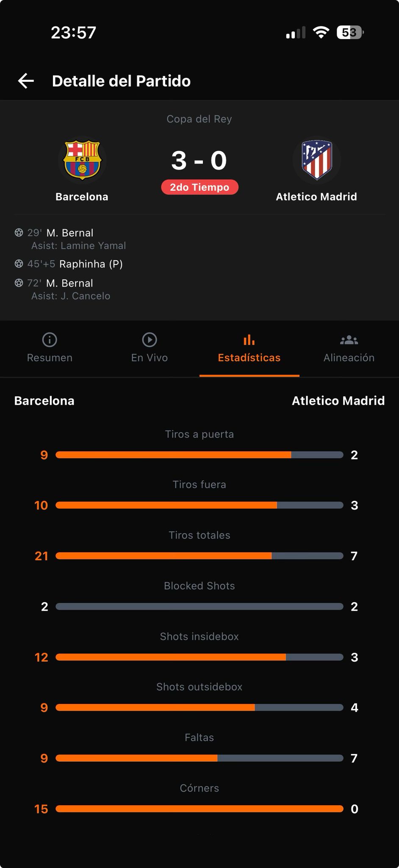The image size is (399, 868).
Task: Click the Lamine Yamal assist text
Action: click(78, 245)
